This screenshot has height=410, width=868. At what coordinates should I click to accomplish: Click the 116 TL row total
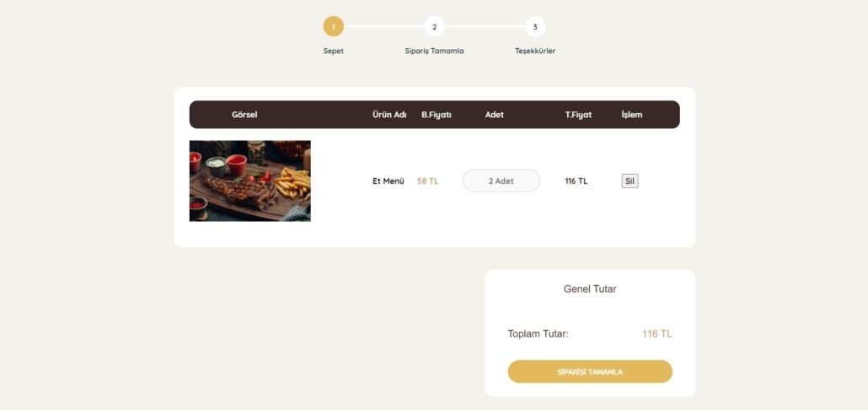[576, 181]
